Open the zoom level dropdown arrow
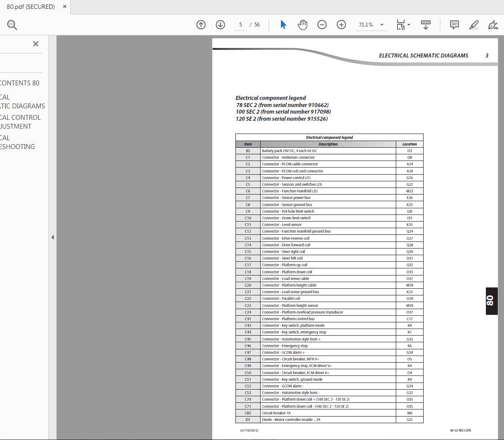The height and width of the screenshot is (440, 504). pos(382,25)
